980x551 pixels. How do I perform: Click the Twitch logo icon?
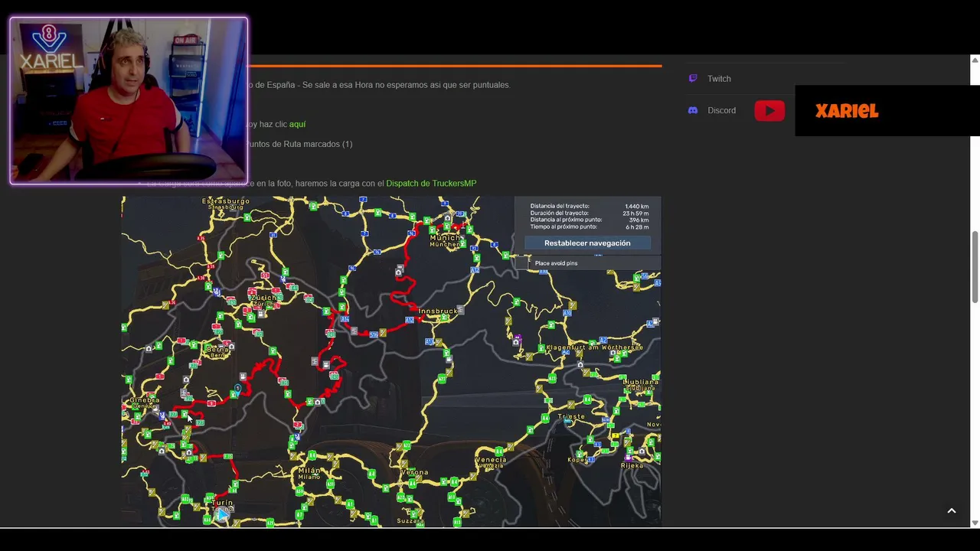click(x=693, y=78)
